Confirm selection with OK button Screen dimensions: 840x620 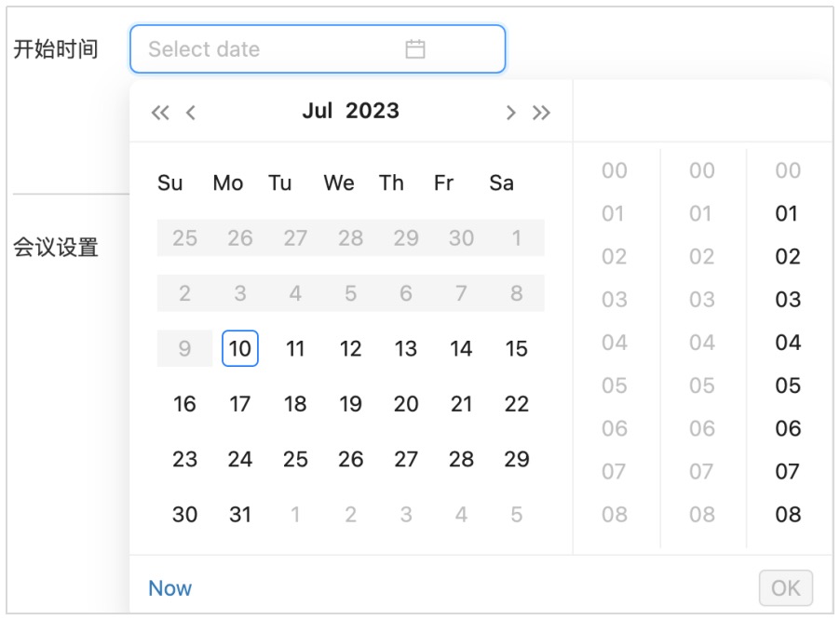(785, 587)
